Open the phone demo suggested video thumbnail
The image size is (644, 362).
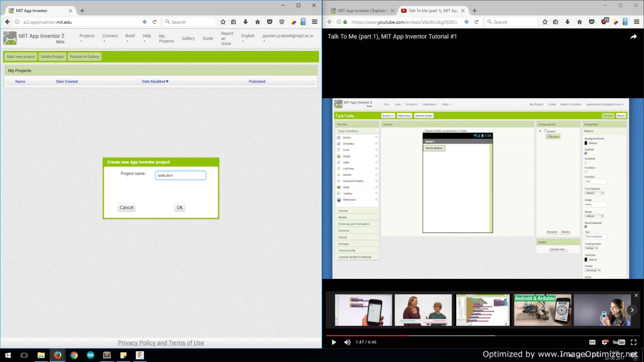pyautogui.click(x=364, y=310)
